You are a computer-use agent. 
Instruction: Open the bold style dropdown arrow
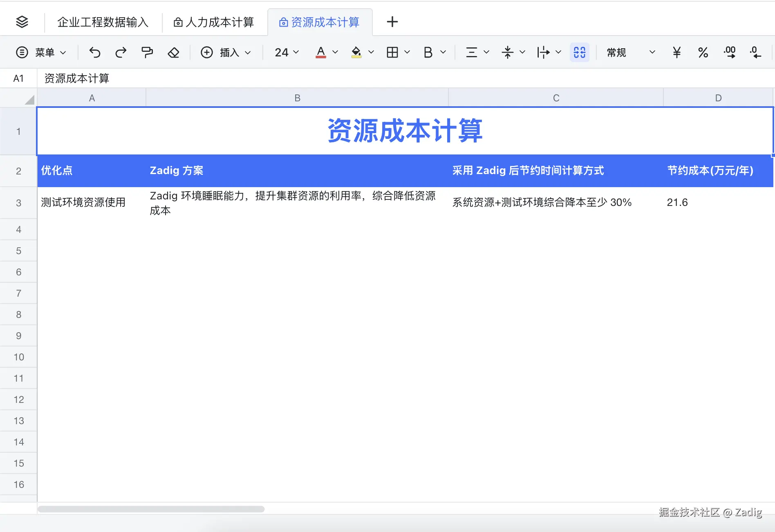click(x=443, y=52)
